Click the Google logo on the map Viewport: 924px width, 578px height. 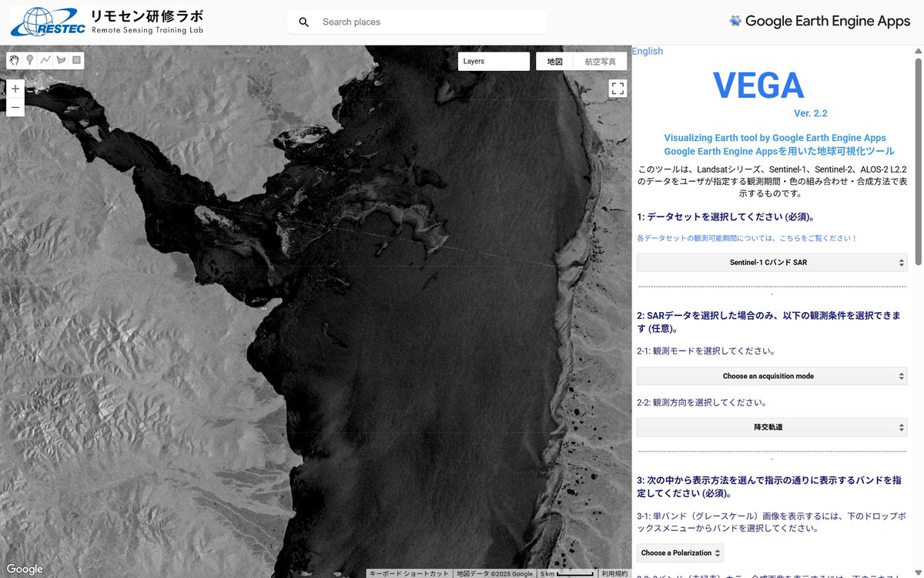25,569
